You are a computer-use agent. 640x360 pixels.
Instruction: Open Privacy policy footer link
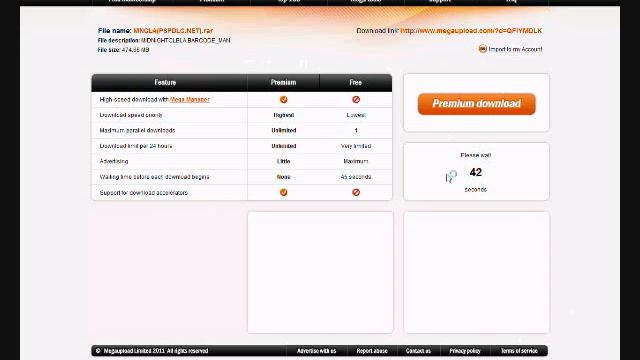coord(465,351)
